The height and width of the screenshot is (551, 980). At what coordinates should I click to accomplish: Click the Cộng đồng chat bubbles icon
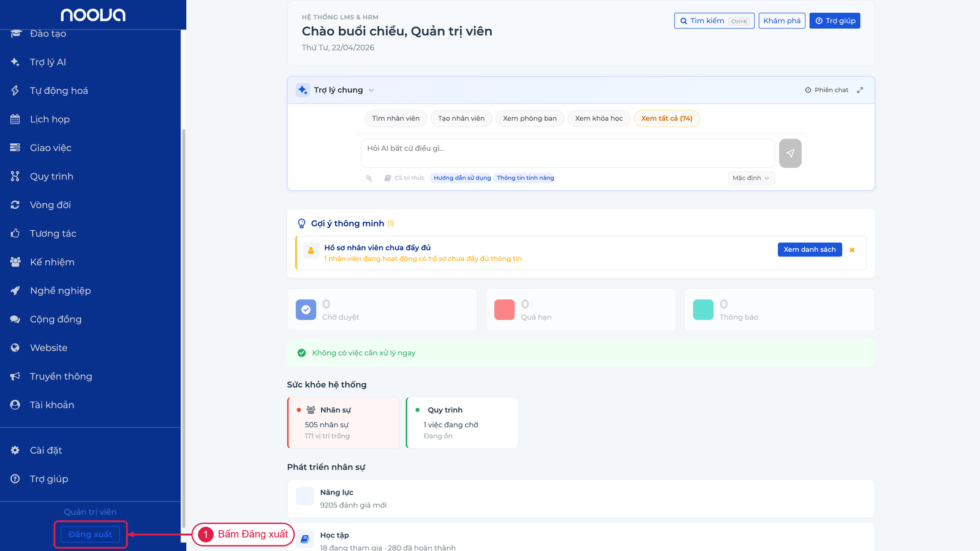click(x=15, y=319)
